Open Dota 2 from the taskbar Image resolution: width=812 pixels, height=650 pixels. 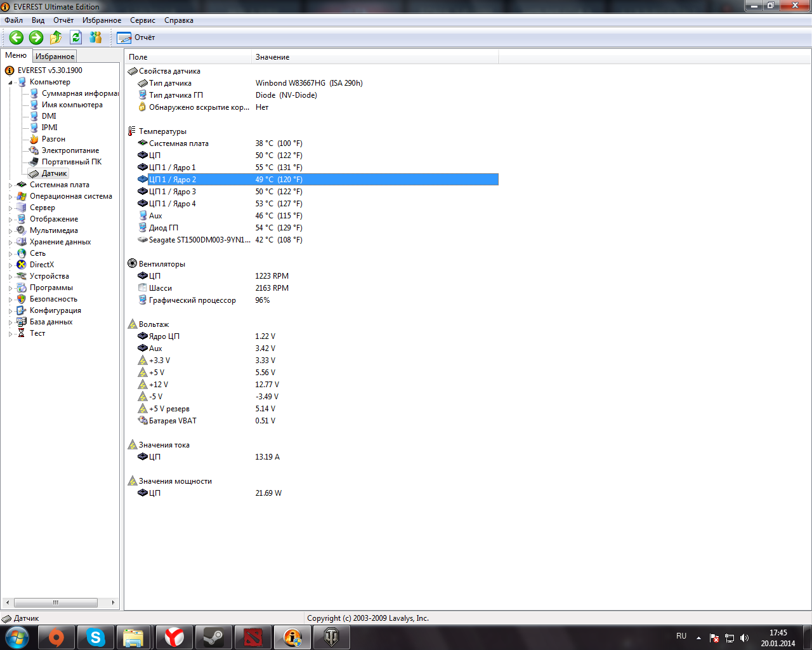pyautogui.click(x=252, y=637)
